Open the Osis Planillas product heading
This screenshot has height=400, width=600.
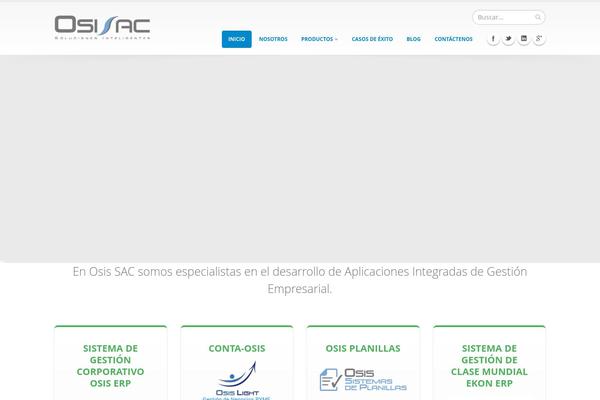pos(363,348)
